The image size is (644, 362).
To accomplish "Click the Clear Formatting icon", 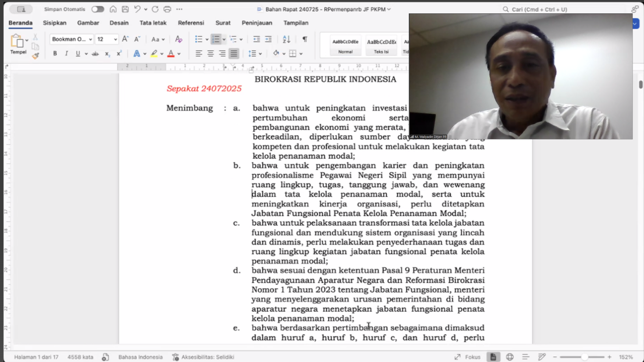I will click(x=179, y=39).
